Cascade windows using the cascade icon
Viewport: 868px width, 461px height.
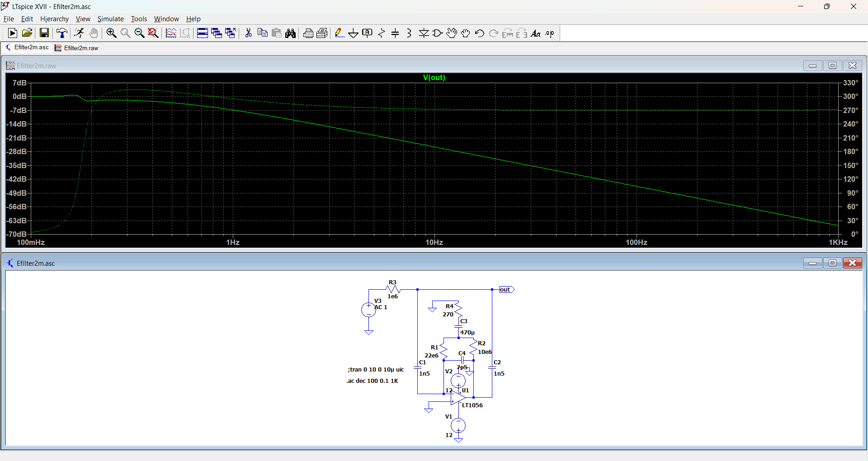(x=217, y=33)
